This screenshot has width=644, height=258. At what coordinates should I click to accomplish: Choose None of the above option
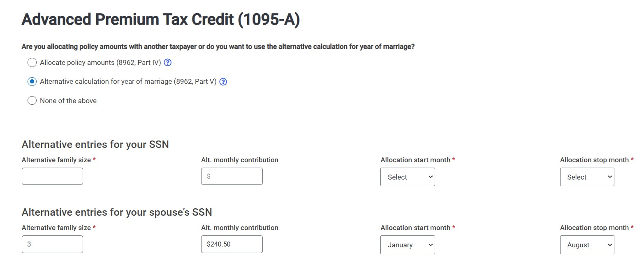click(32, 101)
